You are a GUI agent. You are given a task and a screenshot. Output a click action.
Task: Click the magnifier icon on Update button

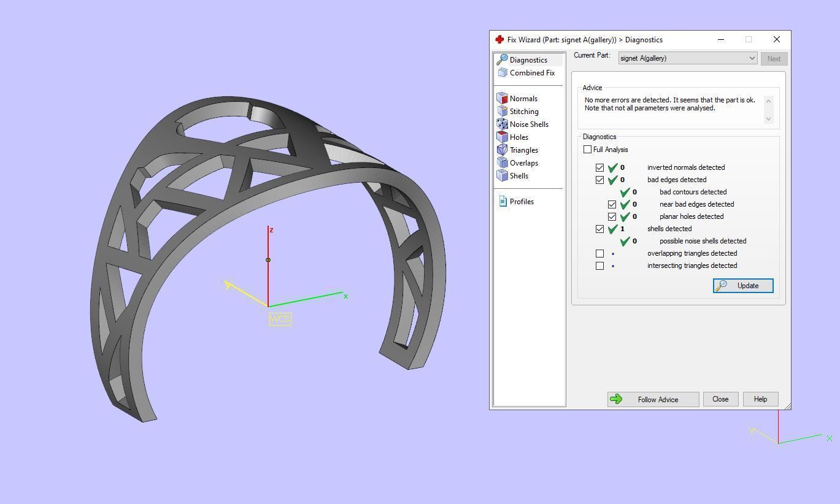click(721, 286)
